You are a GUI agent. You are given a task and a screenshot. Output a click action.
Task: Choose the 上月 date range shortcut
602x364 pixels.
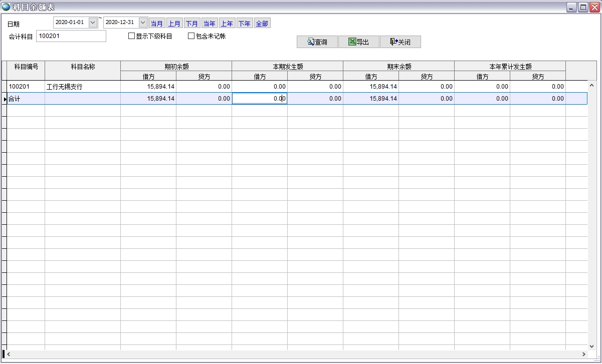pyautogui.click(x=174, y=24)
